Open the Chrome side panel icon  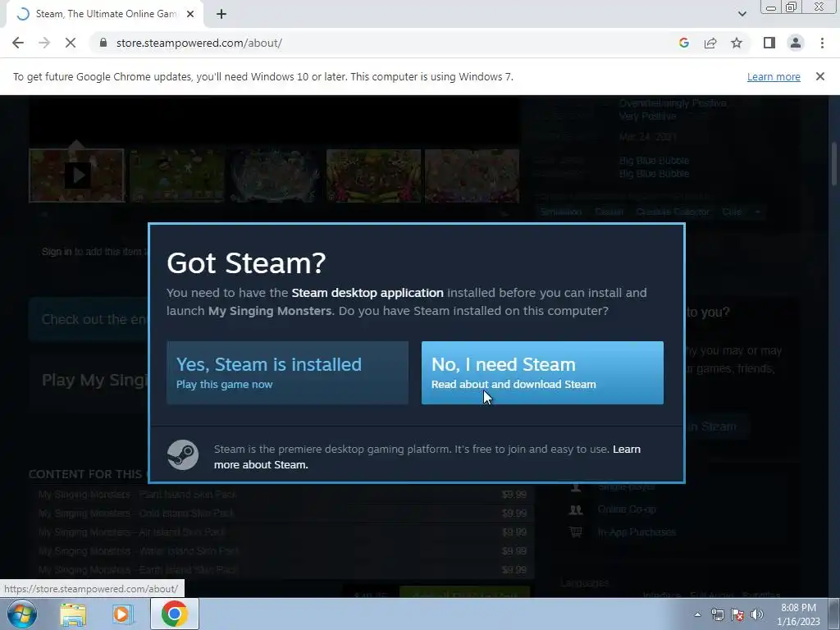pos(769,43)
